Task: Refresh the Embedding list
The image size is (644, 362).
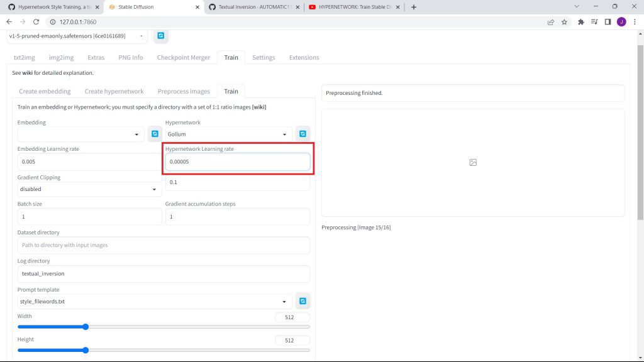Action: coord(155,134)
